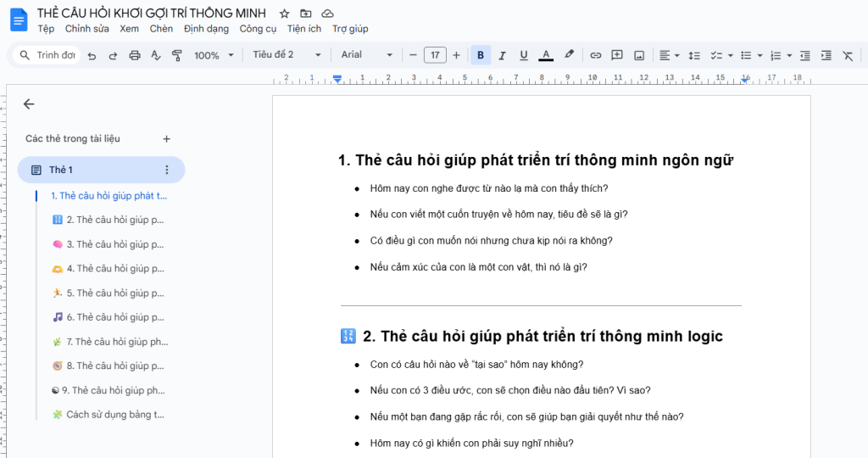Viewport: 868px width, 458px height.
Task: Jump to outline heading 4. Thẻ câu hỏi
Action: (108, 269)
